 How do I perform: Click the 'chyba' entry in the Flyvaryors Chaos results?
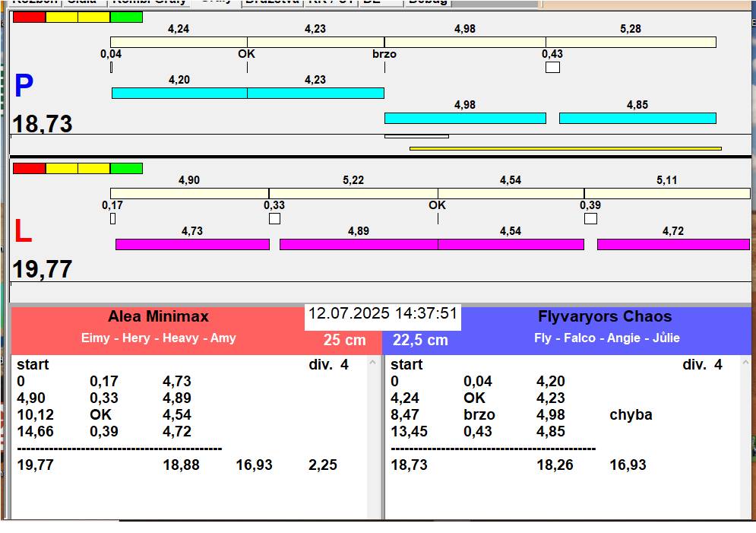(x=631, y=415)
